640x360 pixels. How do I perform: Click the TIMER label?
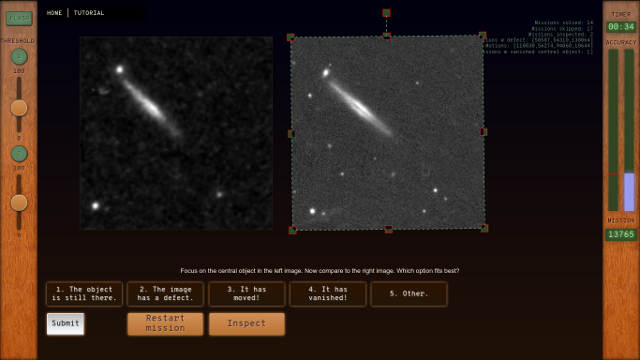621,14
